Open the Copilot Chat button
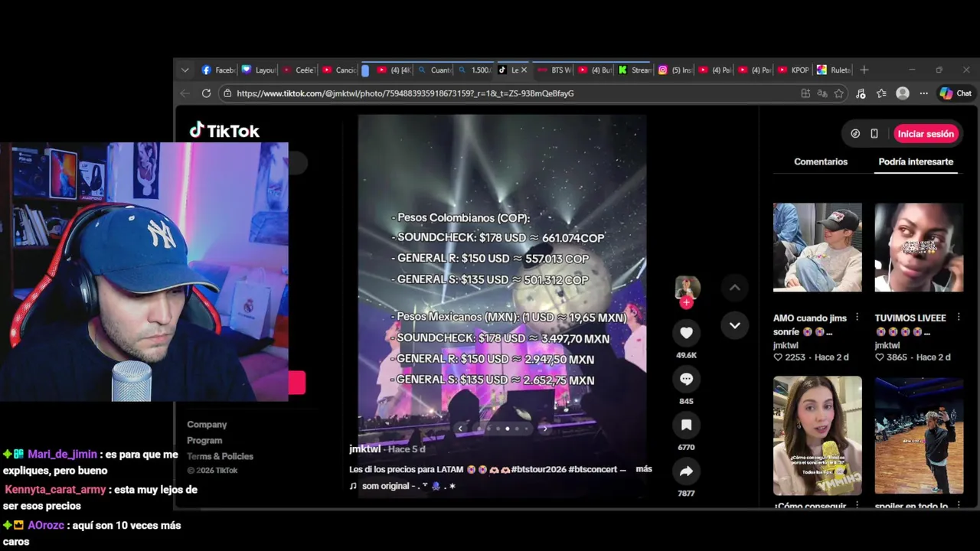Screen dimensions: 980x551 tap(956, 93)
